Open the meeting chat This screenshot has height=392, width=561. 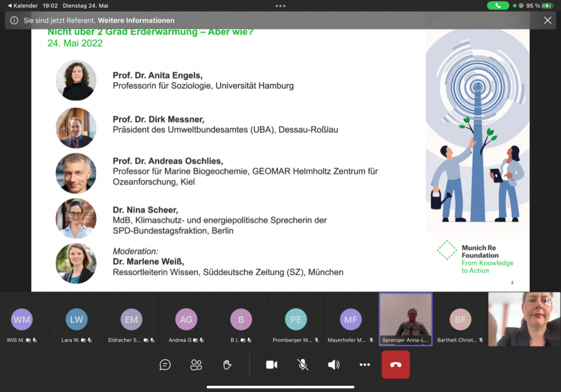pyautogui.click(x=165, y=365)
